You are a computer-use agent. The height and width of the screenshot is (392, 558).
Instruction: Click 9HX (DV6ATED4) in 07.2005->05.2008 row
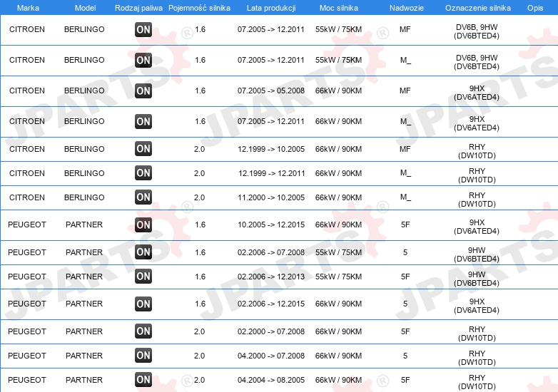tap(477, 93)
